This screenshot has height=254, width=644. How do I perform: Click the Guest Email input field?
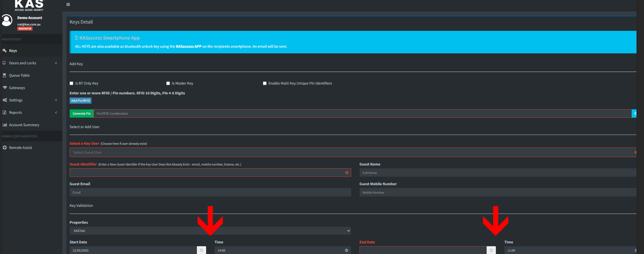coord(210,192)
